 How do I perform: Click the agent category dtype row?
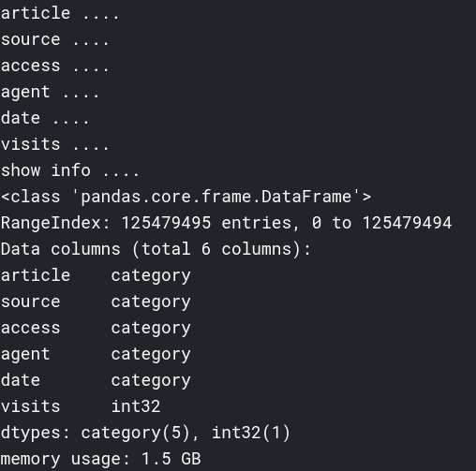point(96,355)
